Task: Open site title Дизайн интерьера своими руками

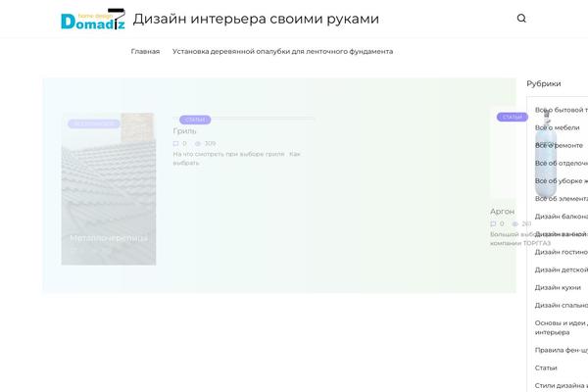Action: (x=256, y=19)
